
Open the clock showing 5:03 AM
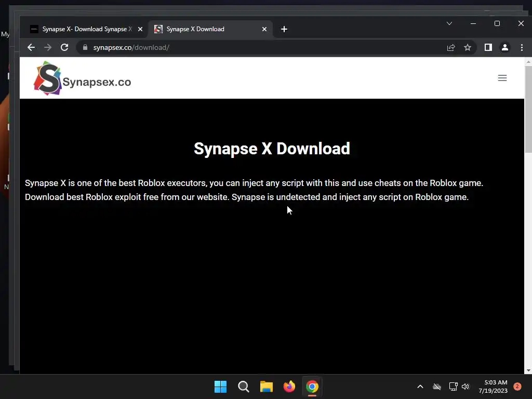point(493,387)
